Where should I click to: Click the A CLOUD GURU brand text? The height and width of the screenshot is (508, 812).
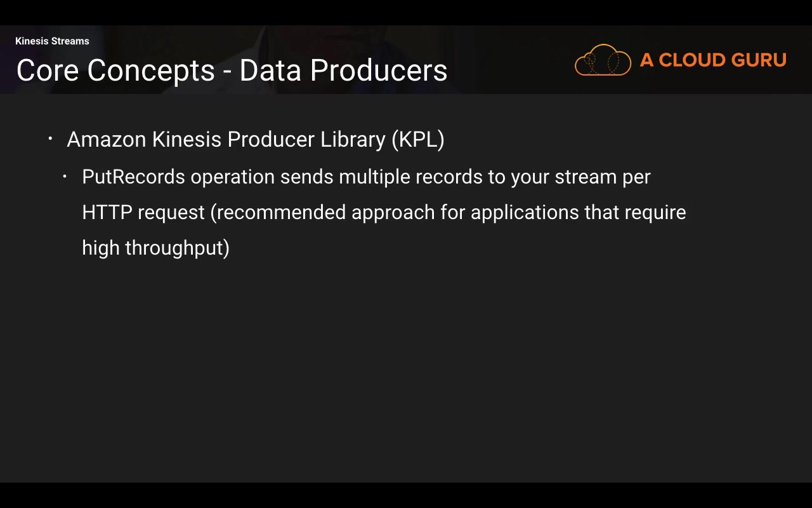pyautogui.click(x=713, y=60)
